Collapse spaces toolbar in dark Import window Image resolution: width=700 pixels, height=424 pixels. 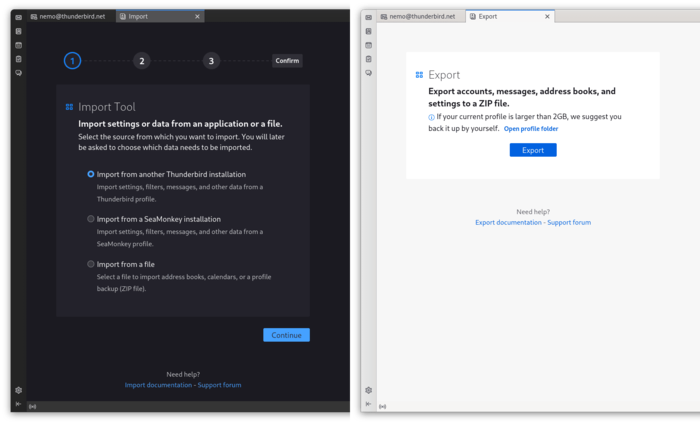pos(18,404)
